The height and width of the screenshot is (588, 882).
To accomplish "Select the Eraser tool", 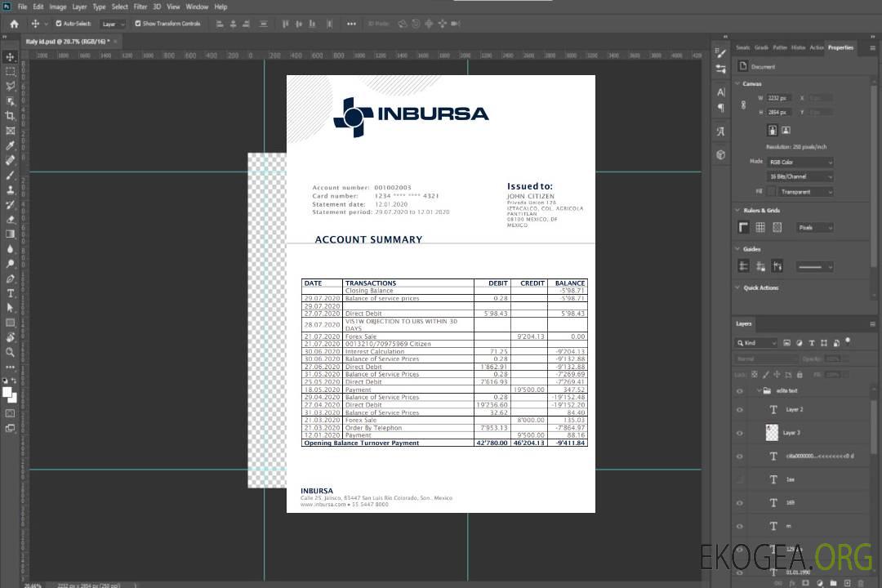I will [x=10, y=220].
